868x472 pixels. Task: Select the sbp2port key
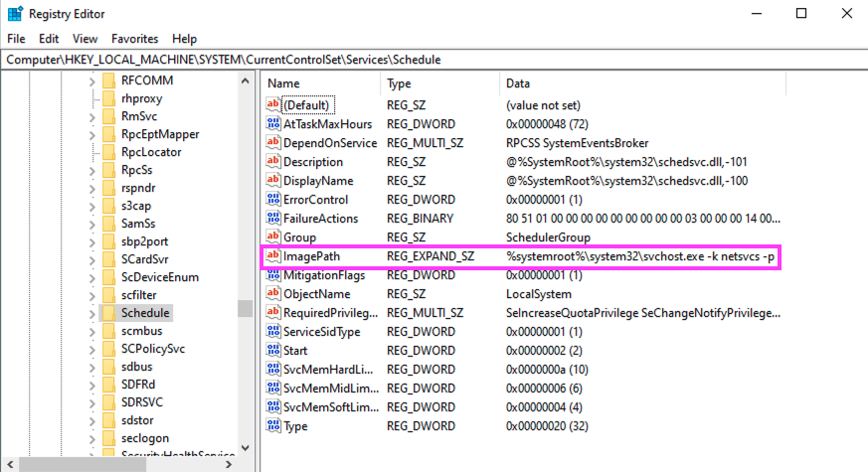pos(144,241)
